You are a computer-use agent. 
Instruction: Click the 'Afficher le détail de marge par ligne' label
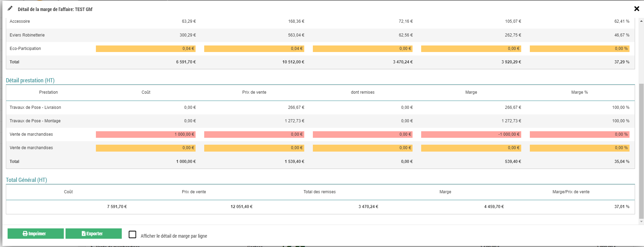174,236
